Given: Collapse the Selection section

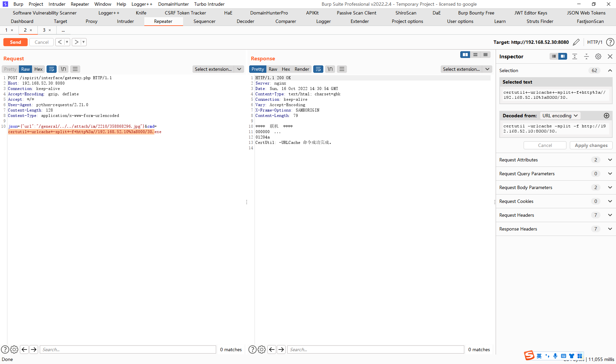Looking at the screenshot, I should click(x=610, y=70).
